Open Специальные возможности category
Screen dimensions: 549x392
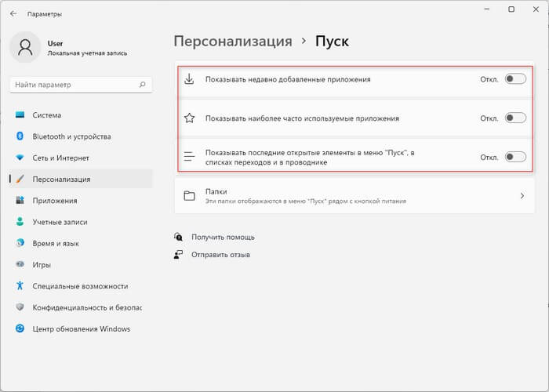pyautogui.click(x=82, y=285)
